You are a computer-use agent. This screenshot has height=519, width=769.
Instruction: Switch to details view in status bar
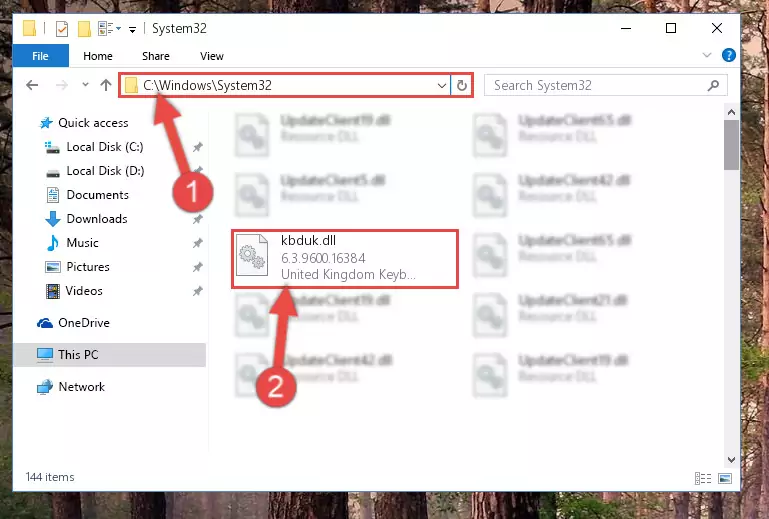point(703,478)
